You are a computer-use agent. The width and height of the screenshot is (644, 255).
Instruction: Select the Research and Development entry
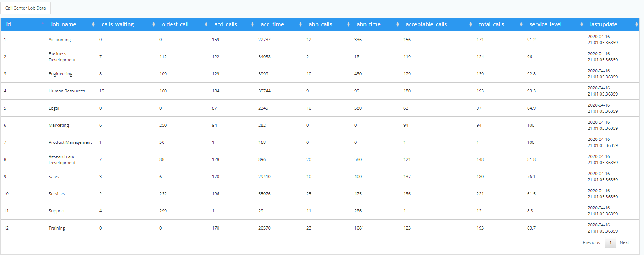pos(62,159)
